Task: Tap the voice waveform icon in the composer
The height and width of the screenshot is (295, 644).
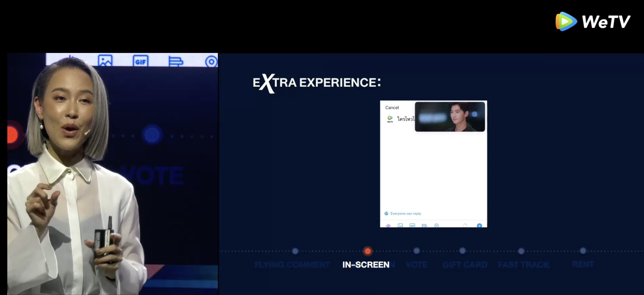Action: click(388, 225)
